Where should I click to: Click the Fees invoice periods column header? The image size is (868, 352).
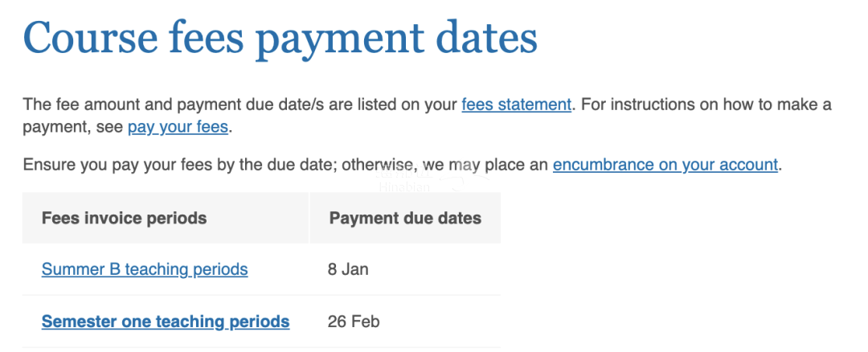tap(124, 218)
